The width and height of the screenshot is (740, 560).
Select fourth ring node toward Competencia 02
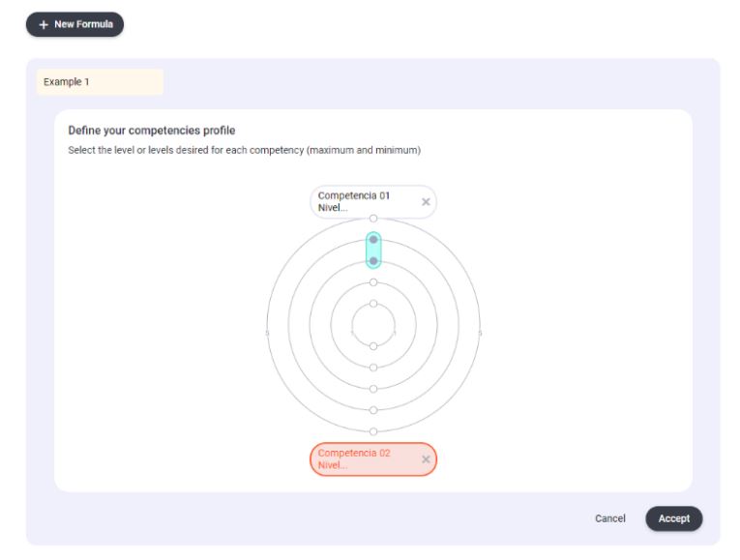point(373,410)
